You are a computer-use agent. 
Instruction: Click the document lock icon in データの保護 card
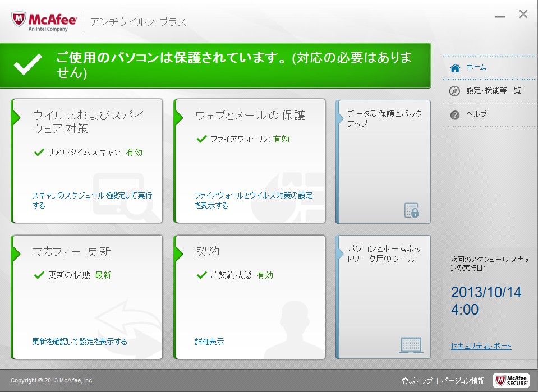click(411, 210)
